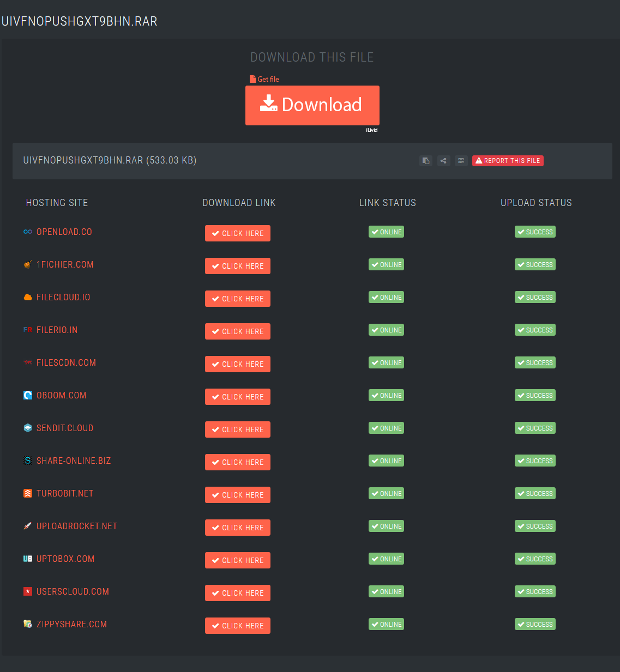Click the Click Here button for Turbobit.net
The image size is (620, 672).
(x=238, y=495)
